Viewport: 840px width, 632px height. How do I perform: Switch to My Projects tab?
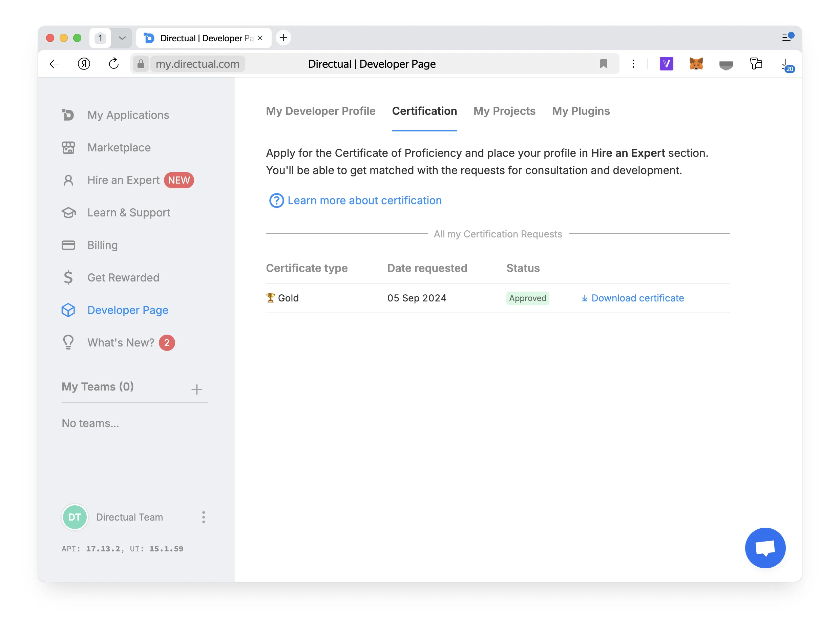coord(504,111)
